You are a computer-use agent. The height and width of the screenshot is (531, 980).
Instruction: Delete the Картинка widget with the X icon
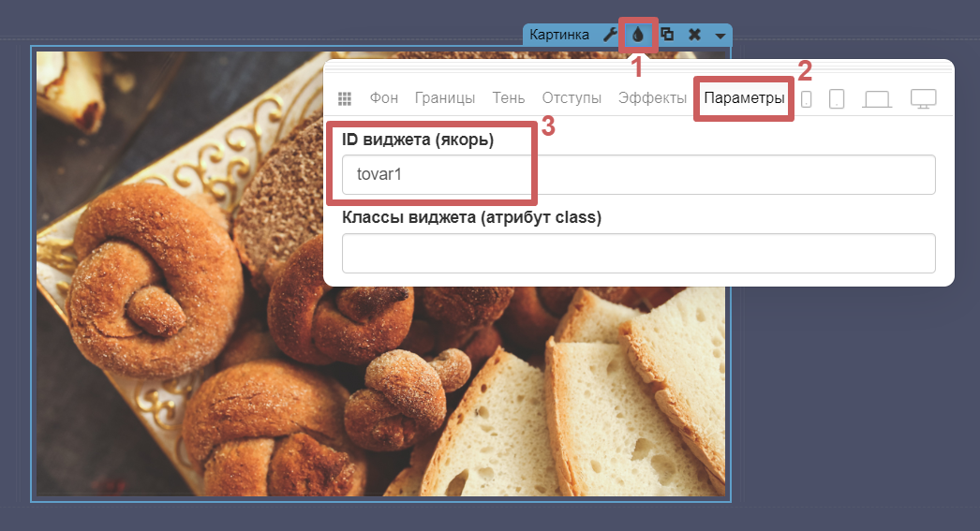pos(694,35)
